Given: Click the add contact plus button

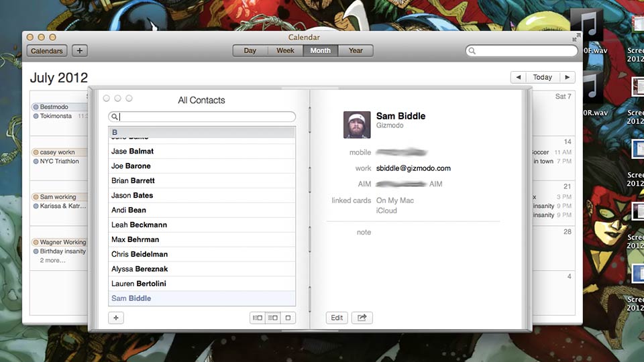Looking at the screenshot, I should [115, 318].
